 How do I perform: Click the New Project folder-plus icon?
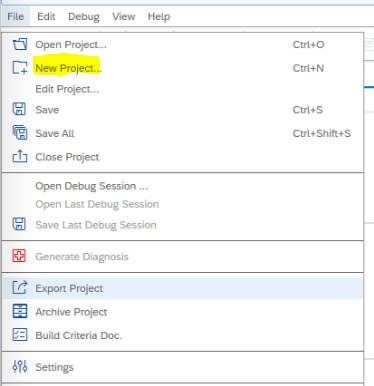pos(20,68)
